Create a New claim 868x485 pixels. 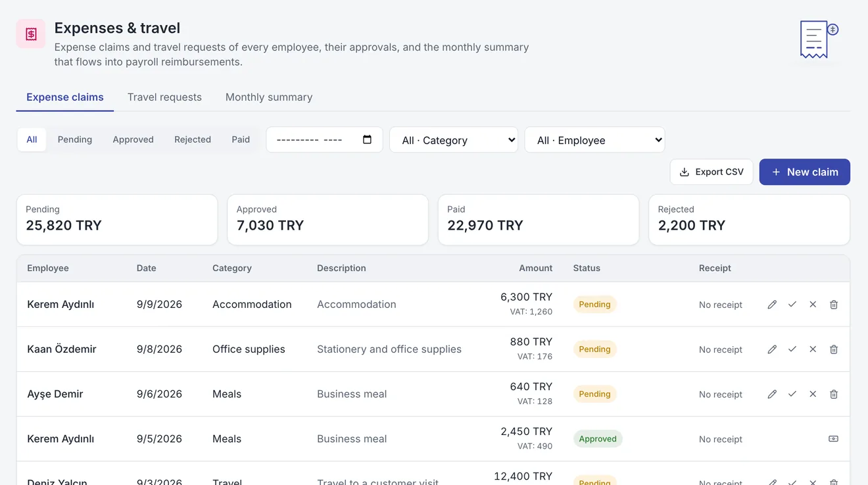[x=804, y=172]
